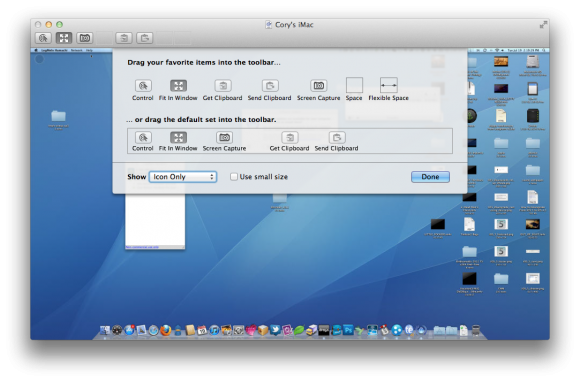Open Finder in the remote dock
This screenshot has width=580, height=382.
tap(105, 330)
